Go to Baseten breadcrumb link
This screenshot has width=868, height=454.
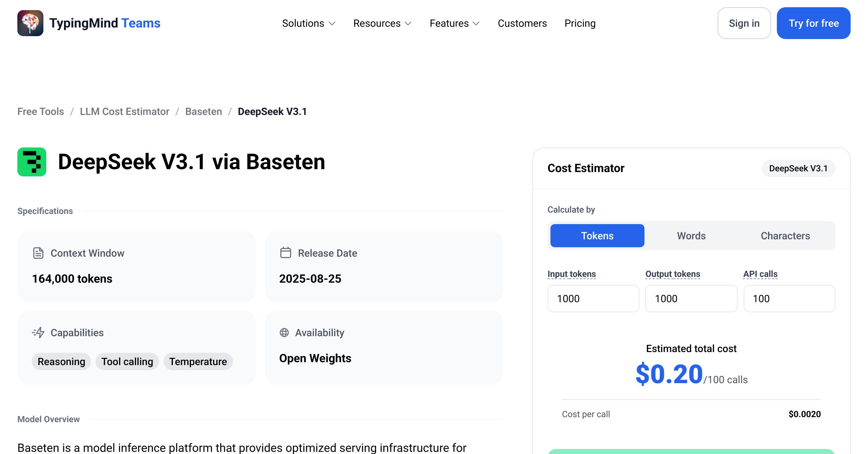tap(204, 111)
